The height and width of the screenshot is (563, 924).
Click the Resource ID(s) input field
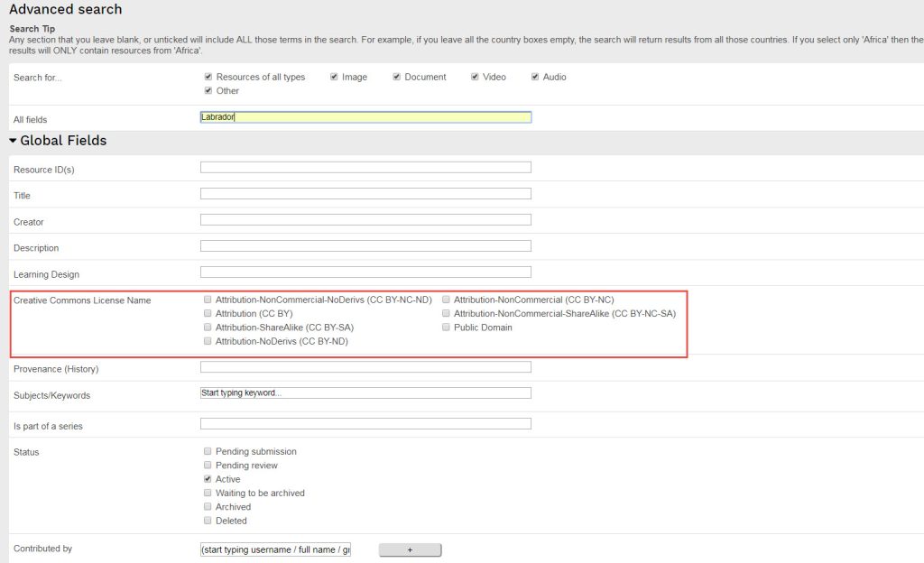(365, 168)
